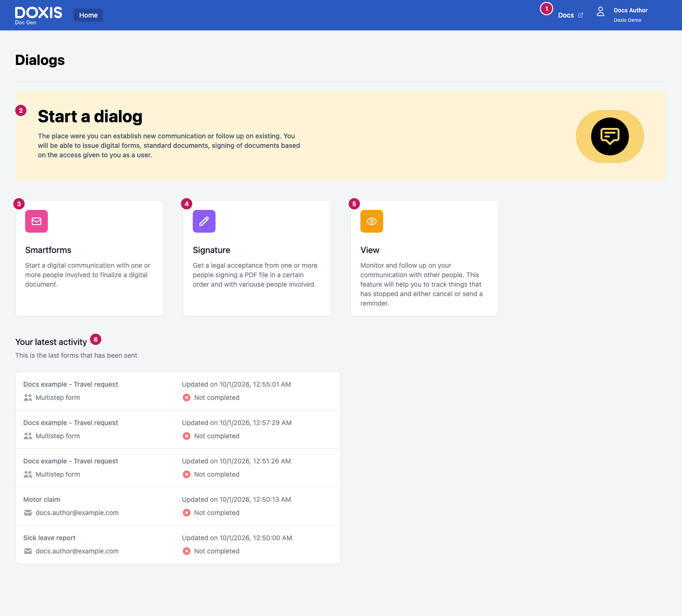Click the "Start a dialog" banner heading

tap(90, 117)
